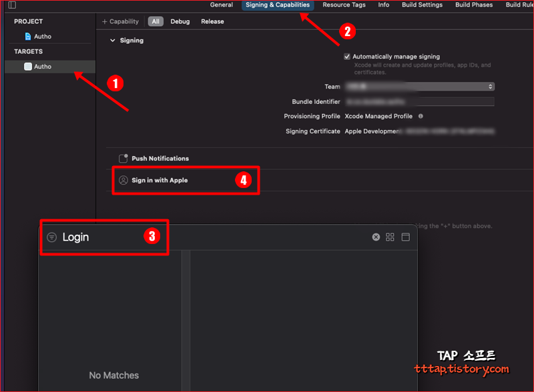
Task: Select the Push Notifications capability
Action: [x=160, y=159]
